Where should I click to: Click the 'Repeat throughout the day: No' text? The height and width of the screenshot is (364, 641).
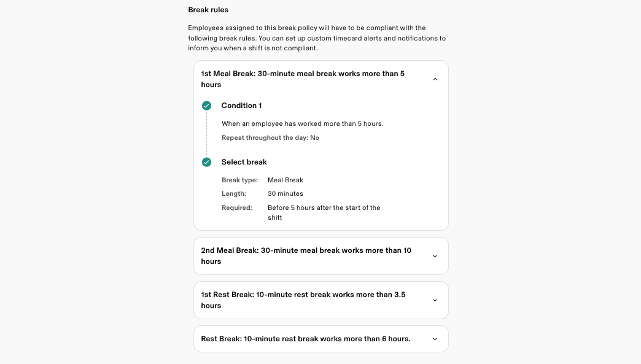[270, 138]
